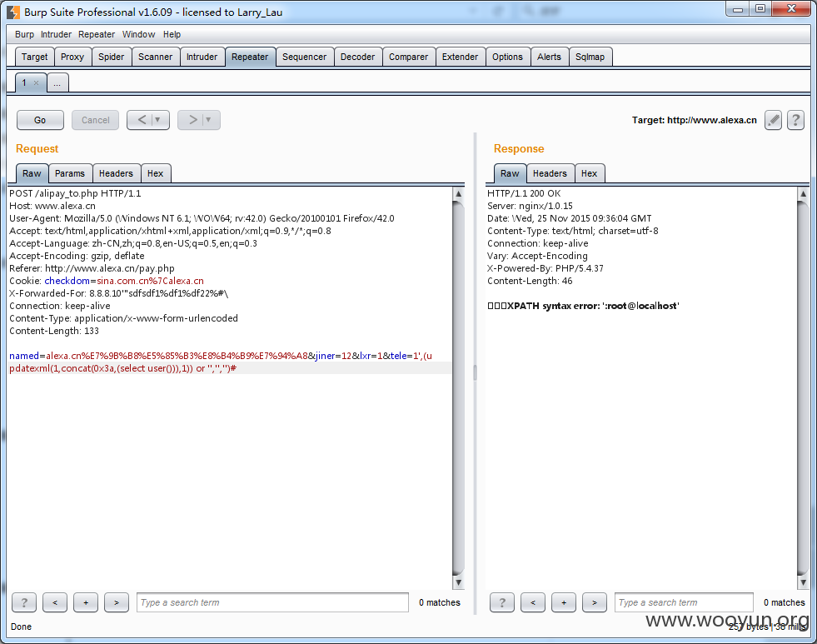The image size is (817, 644).
Task: Open the Intruder menu
Action: 57,34
